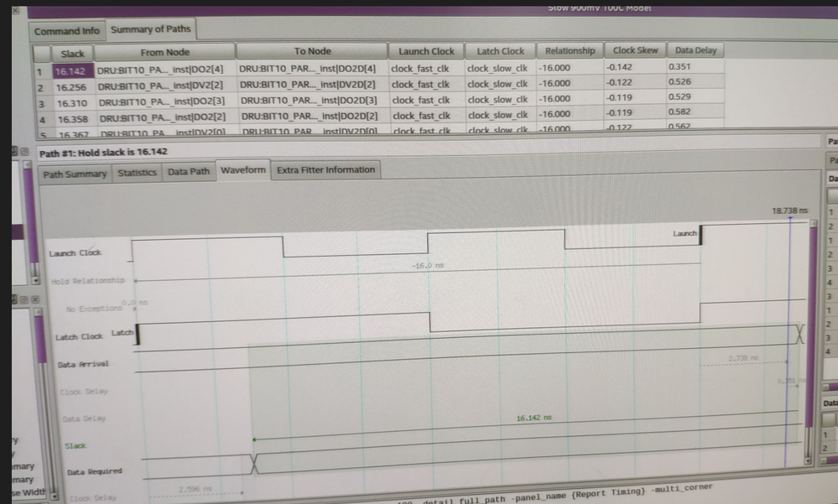Viewport: 838px width, 504px height.
Task: Click the Latch Clock waveform label
Action: (79, 337)
